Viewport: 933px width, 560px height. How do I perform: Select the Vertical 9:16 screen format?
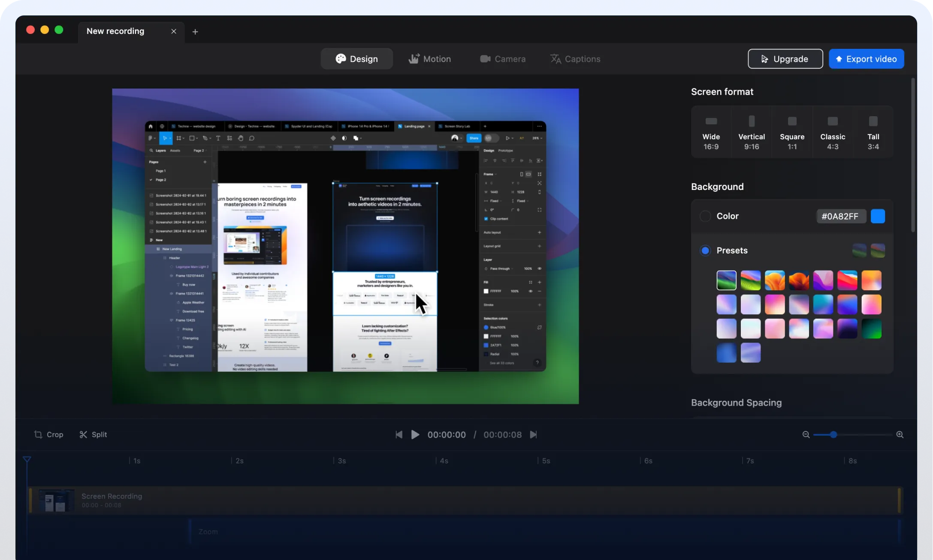pyautogui.click(x=751, y=132)
